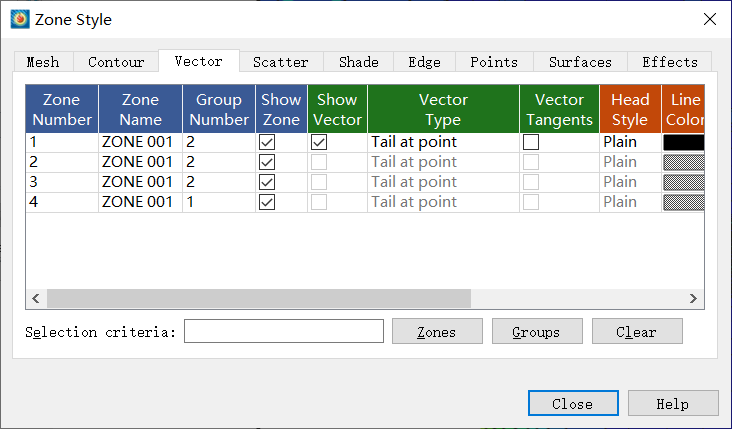Toggle Vector Tangents for zone 4

tap(531, 203)
